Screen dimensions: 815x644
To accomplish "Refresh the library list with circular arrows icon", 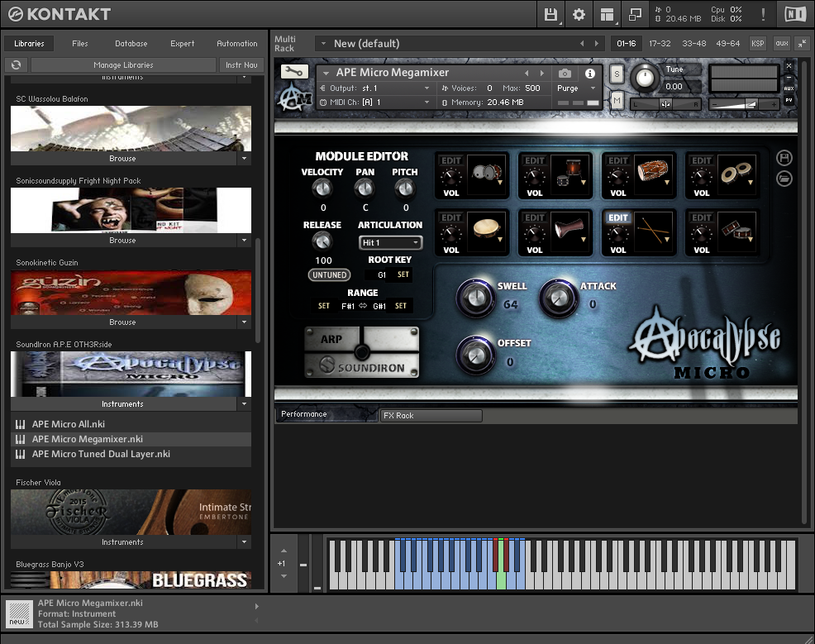I will pos(16,65).
